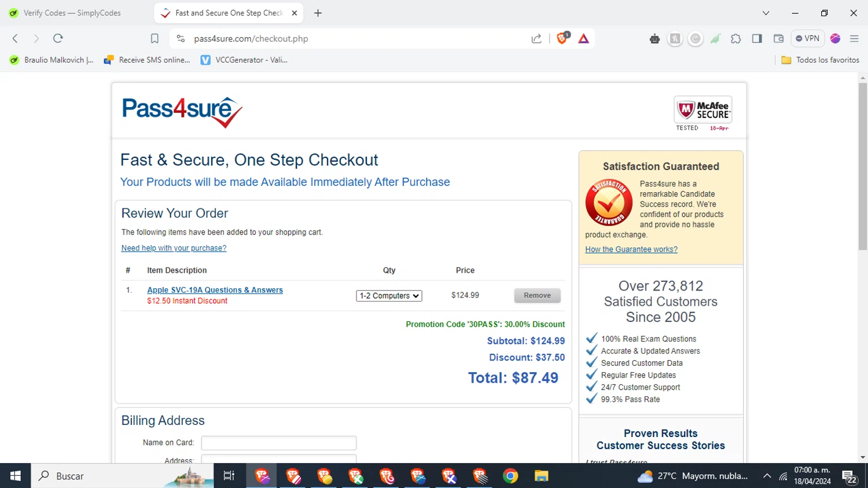This screenshot has height=488, width=868.
Task: Show hidden system tray icons
Action: pyautogui.click(x=767, y=476)
